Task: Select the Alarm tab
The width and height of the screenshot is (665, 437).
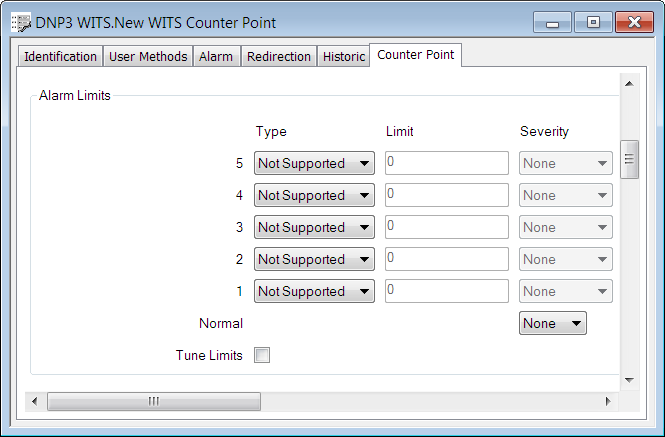Action: [x=216, y=57]
